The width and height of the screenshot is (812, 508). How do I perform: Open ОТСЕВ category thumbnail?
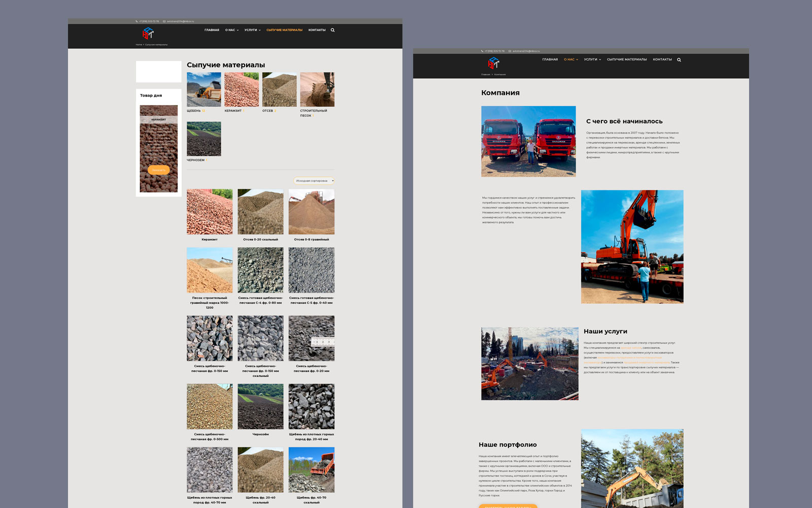[280, 89]
